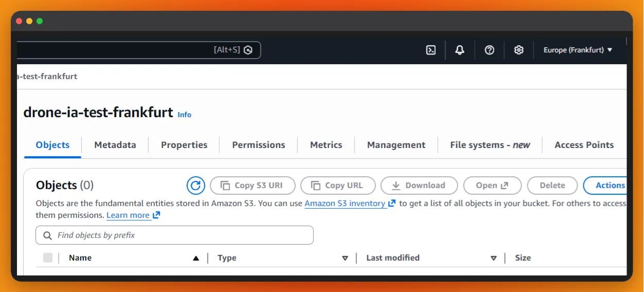Open the Info link beside bucket name
The image size is (644, 292).
[x=185, y=115]
